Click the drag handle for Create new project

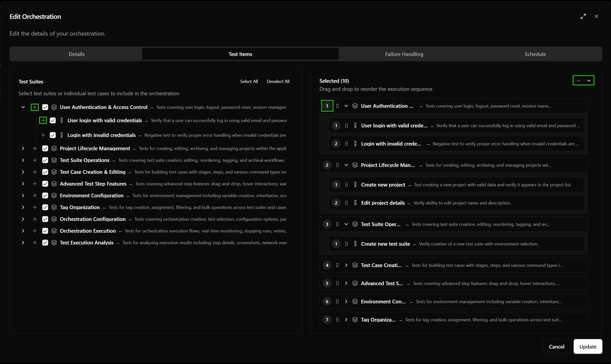click(x=347, y=185)
